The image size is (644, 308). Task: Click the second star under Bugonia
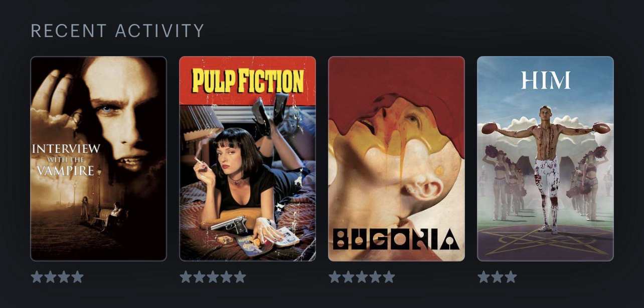348,277
